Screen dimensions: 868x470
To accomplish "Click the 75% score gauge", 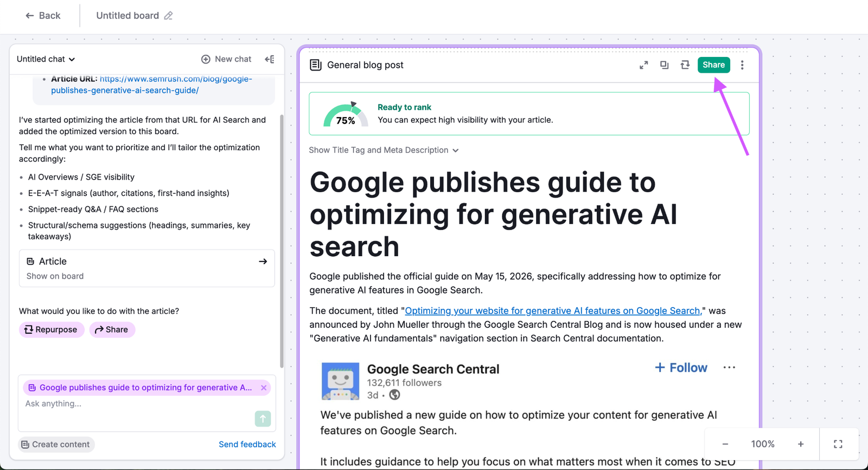I will 346,115.
